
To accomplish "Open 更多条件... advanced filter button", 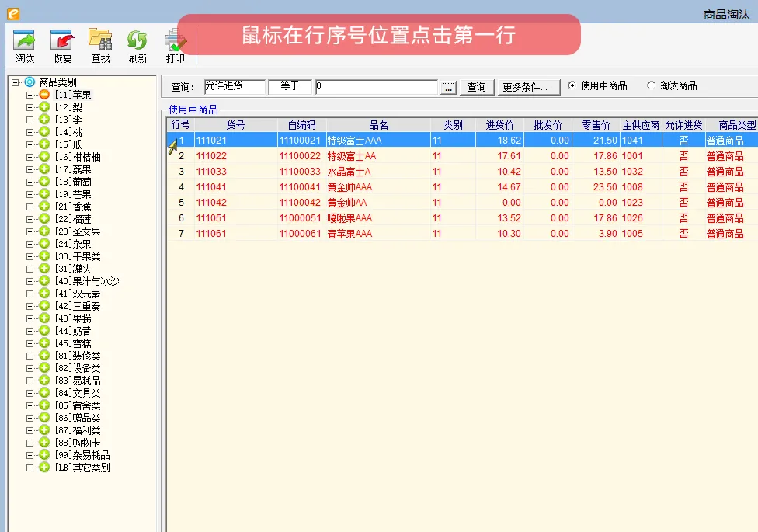I will (528, 87).
